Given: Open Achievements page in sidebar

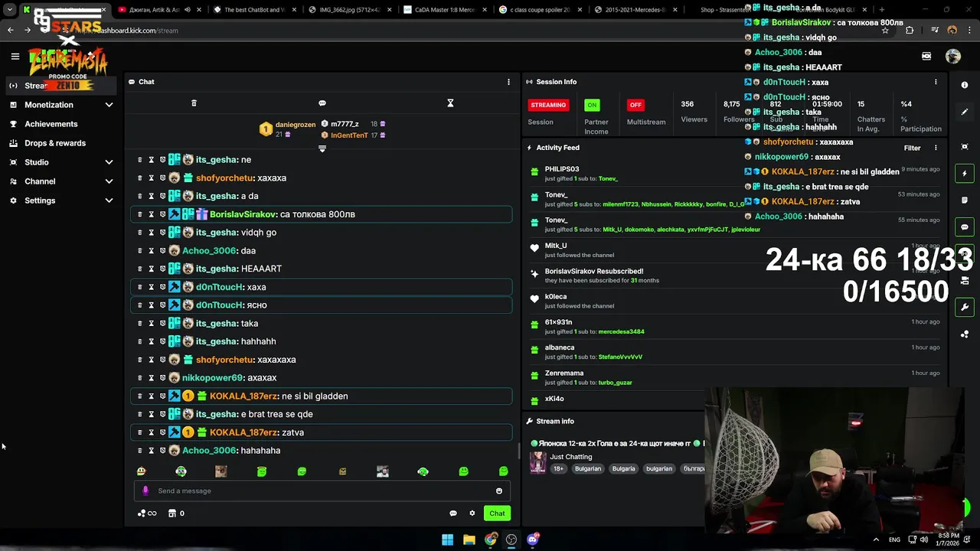Looking at the screenshot, I should 51,124.
